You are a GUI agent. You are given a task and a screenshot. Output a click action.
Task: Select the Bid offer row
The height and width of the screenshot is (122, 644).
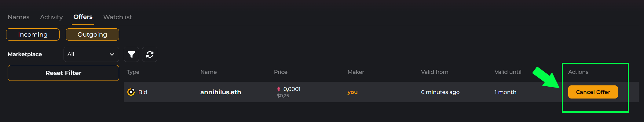coord(381,92)
